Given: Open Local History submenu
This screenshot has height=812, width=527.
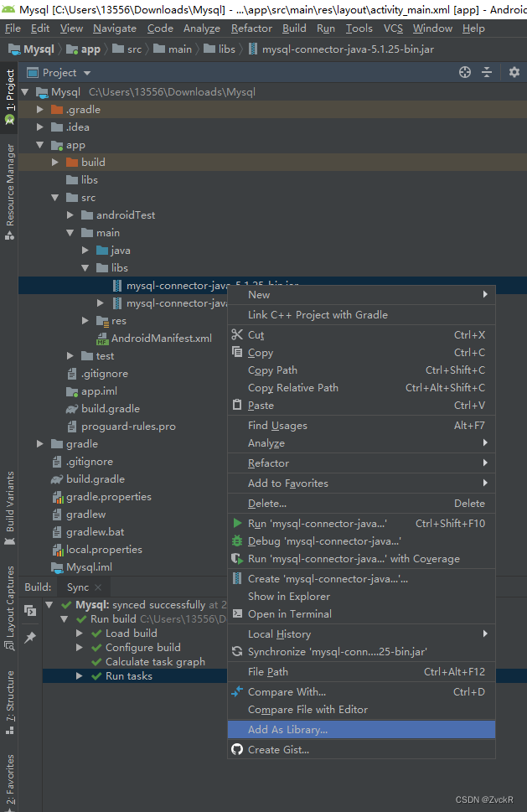Looking at the screenshot, I should click(361, 634).
